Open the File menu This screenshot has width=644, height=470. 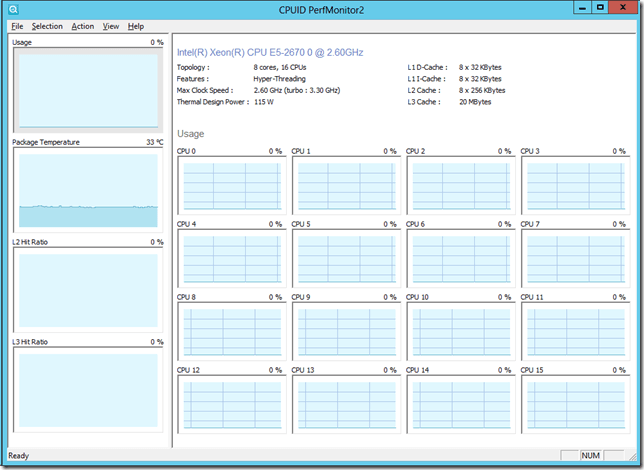tap(17, 26)
